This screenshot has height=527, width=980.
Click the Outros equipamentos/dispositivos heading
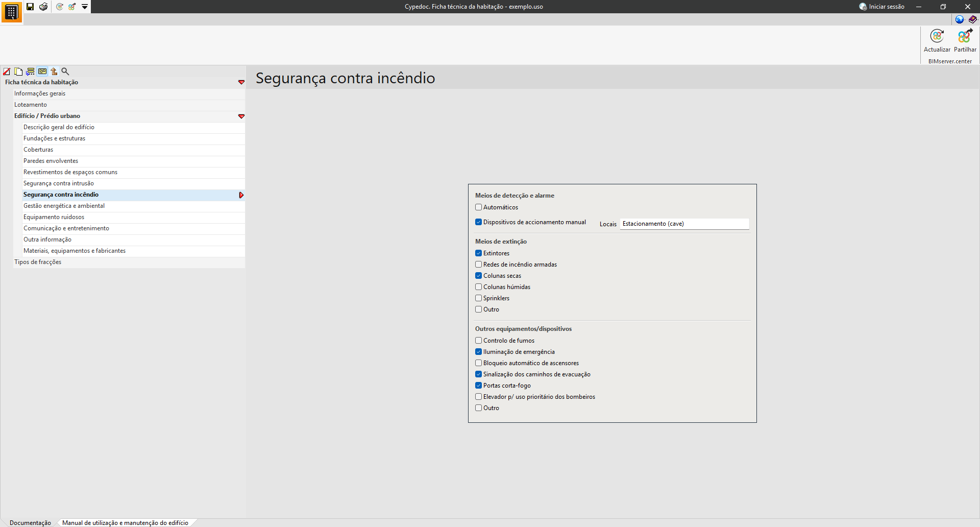coord(523,329)
